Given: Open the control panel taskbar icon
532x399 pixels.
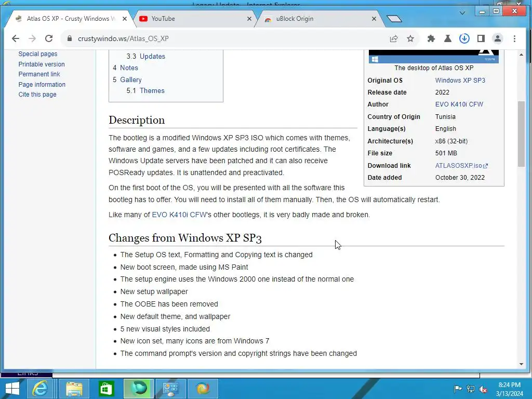Looking at the screenshot, I should 170,389.
